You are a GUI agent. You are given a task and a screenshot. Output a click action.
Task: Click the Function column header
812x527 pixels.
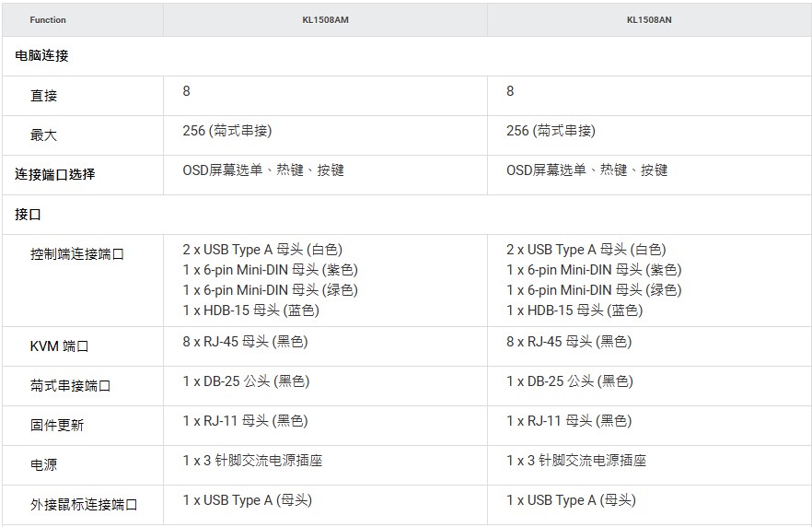click(x=48, y=20)
